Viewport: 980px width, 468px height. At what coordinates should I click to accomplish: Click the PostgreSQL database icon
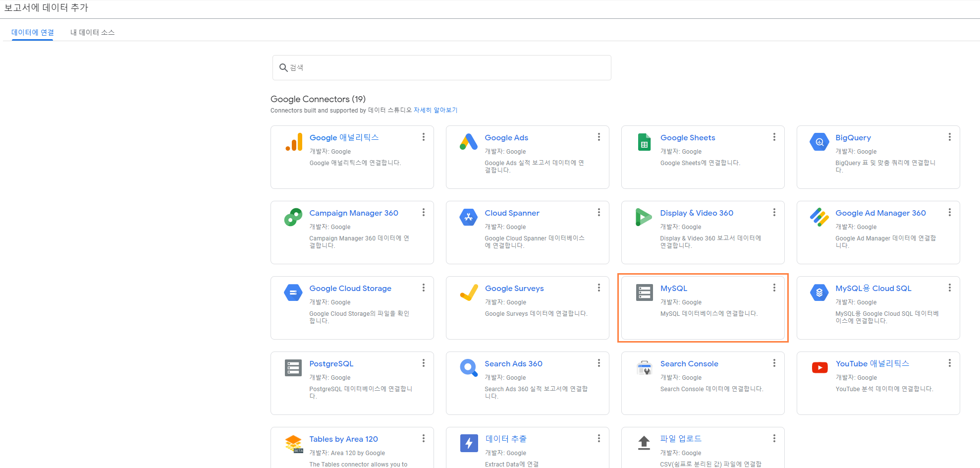293,368
